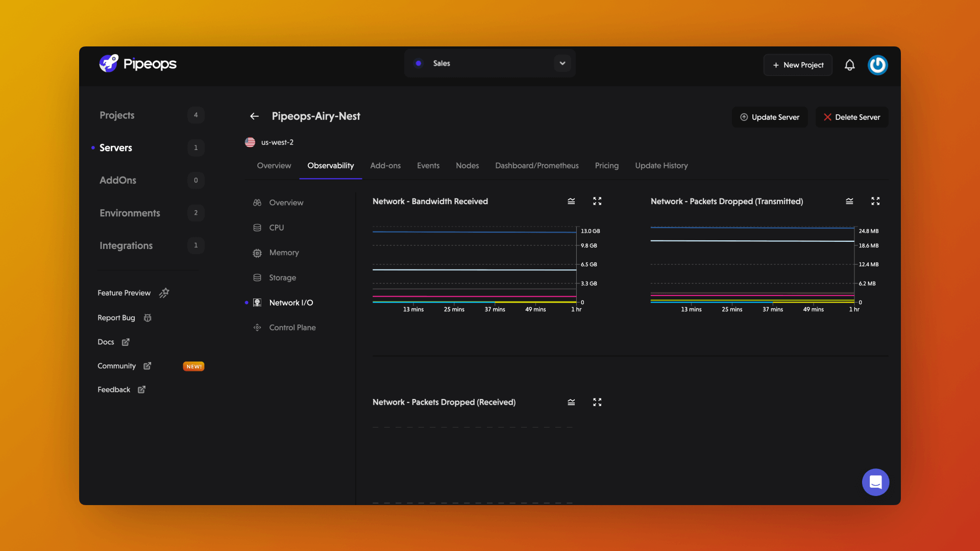Click the US flag region icon

pos(250,142)
